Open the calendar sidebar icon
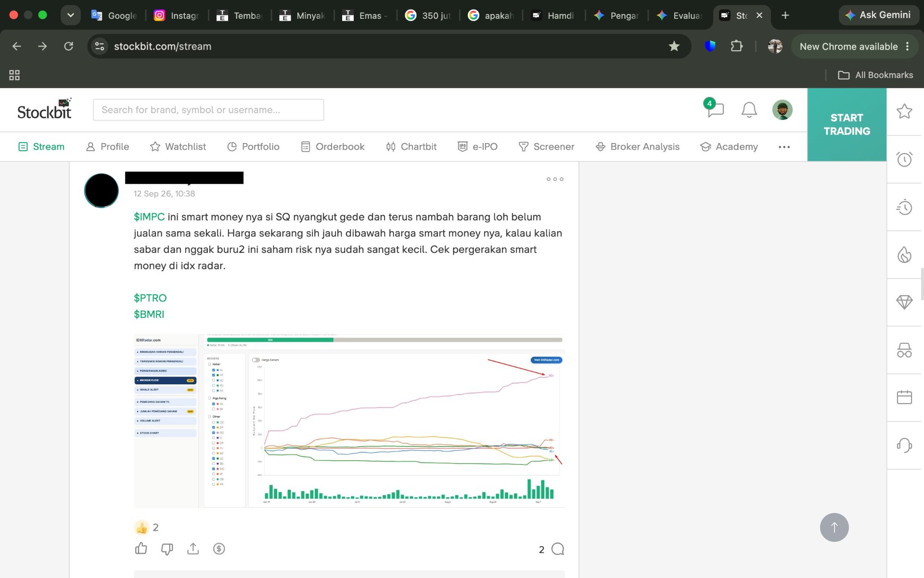This screenshot has width=924, height=578. tap(904, 397)
